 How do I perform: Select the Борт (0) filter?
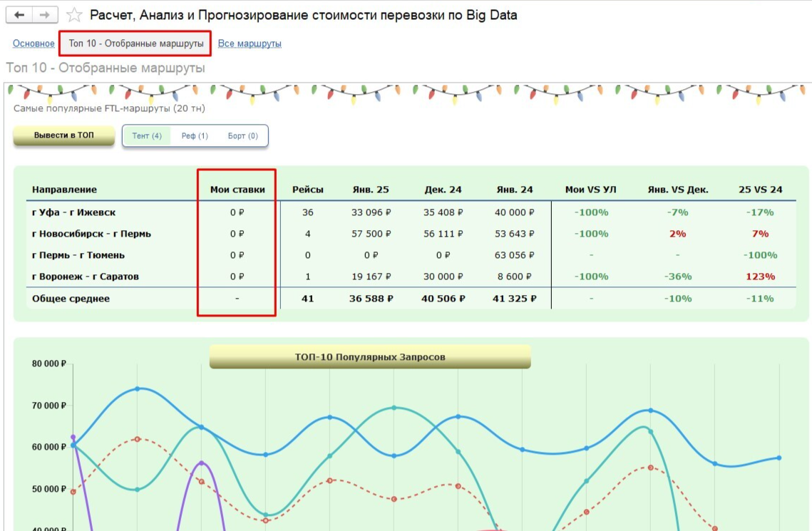[x=243, y=135]
